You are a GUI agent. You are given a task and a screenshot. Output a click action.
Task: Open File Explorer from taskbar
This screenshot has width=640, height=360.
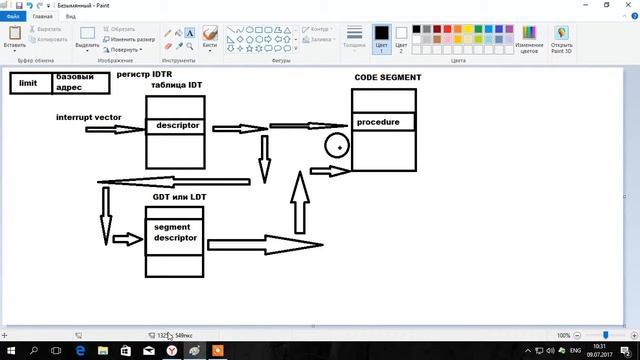[x=103, y=351]
